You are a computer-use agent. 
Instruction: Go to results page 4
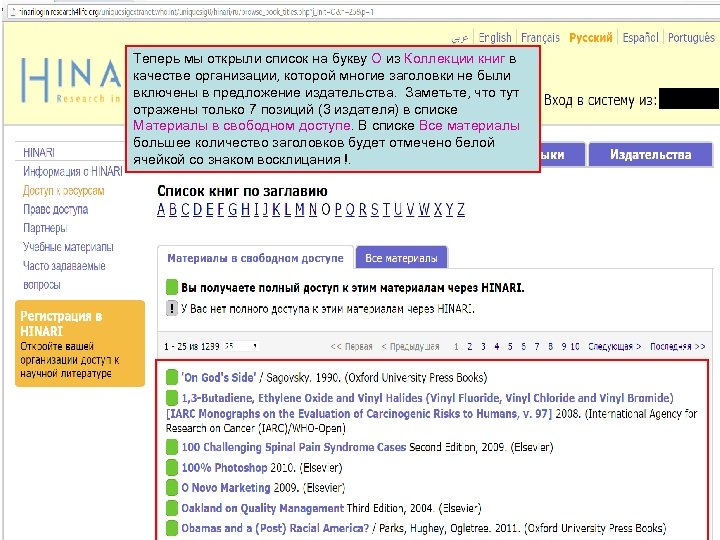496,347
